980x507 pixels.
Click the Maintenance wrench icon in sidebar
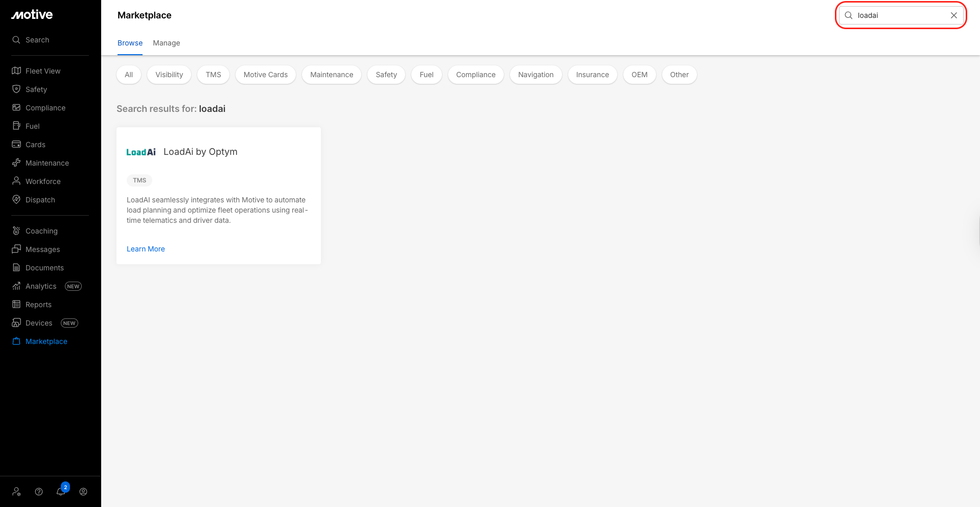click(16, 163)
